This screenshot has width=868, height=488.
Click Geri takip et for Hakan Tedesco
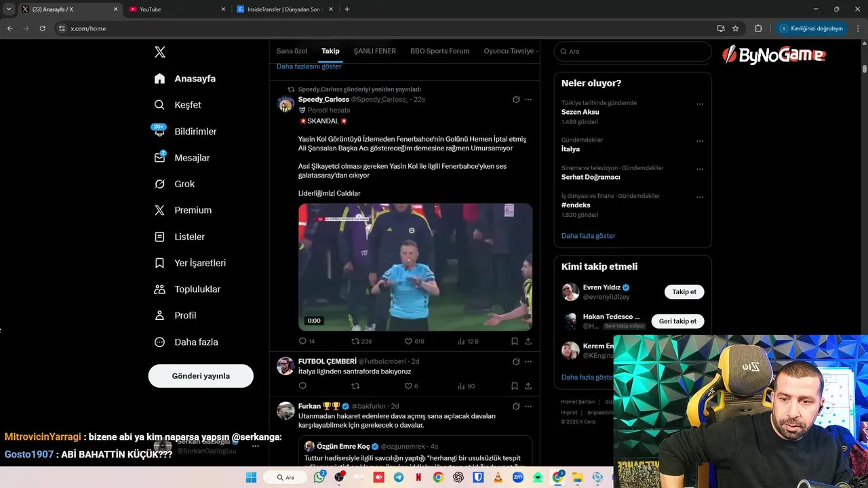click(677, 321)
